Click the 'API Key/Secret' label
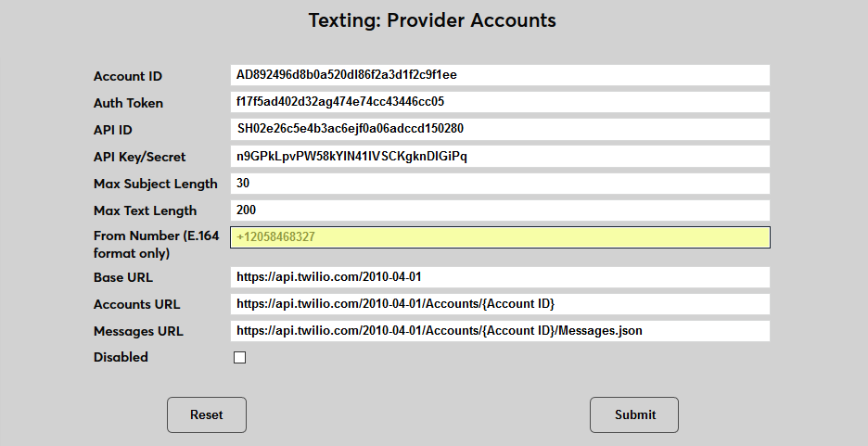This screenshot has width=868, height=446. pyautogui.click(x=139, y=157)
